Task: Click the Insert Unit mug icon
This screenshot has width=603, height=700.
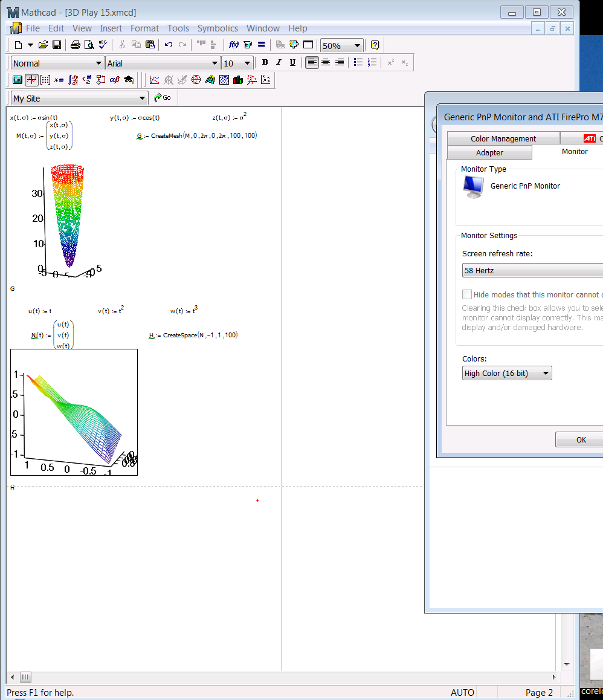Action: click(x=248, y=45)
